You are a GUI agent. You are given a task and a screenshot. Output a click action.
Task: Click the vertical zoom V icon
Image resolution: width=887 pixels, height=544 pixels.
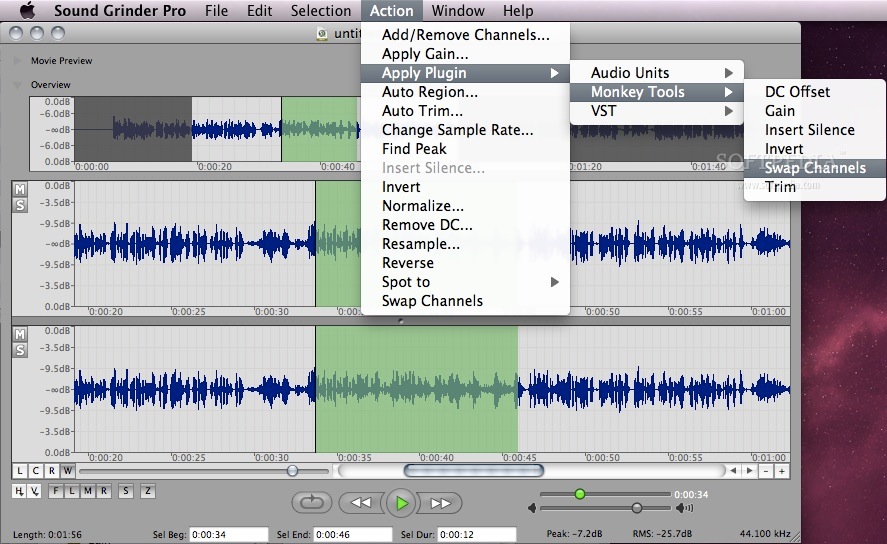35,491
